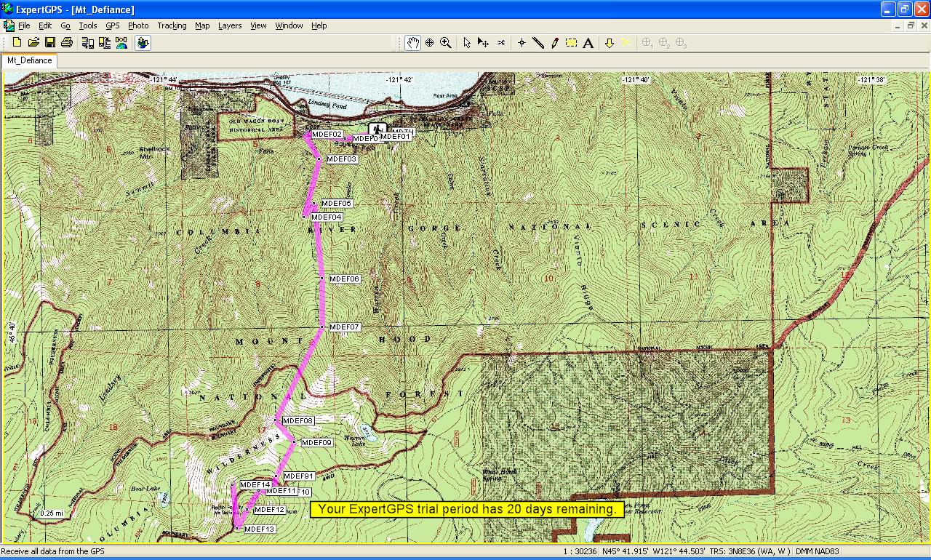
Task: Activate the Zoom magnifier tool
Action: tap(446, 43)
